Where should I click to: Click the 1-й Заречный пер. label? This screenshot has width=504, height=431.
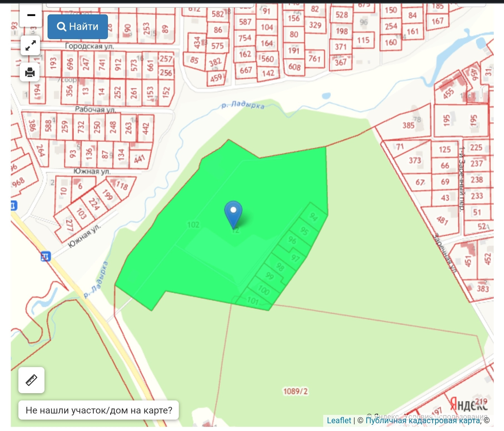[x=462, y=179]
